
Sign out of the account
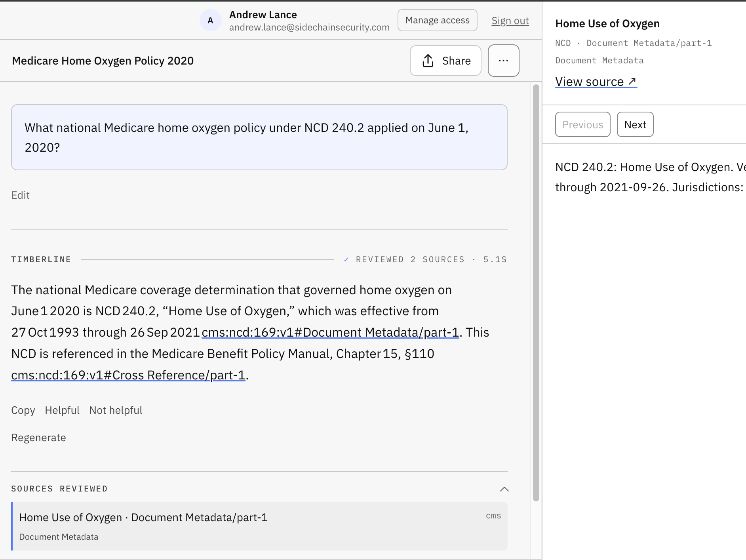tap(510, 21)
